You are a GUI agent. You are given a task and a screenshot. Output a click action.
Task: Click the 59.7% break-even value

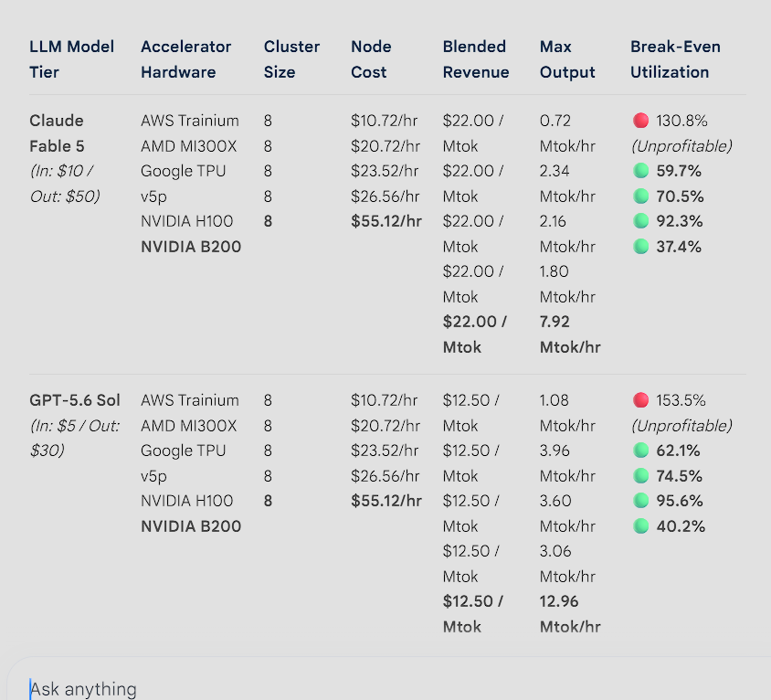(x=679, y=171)
